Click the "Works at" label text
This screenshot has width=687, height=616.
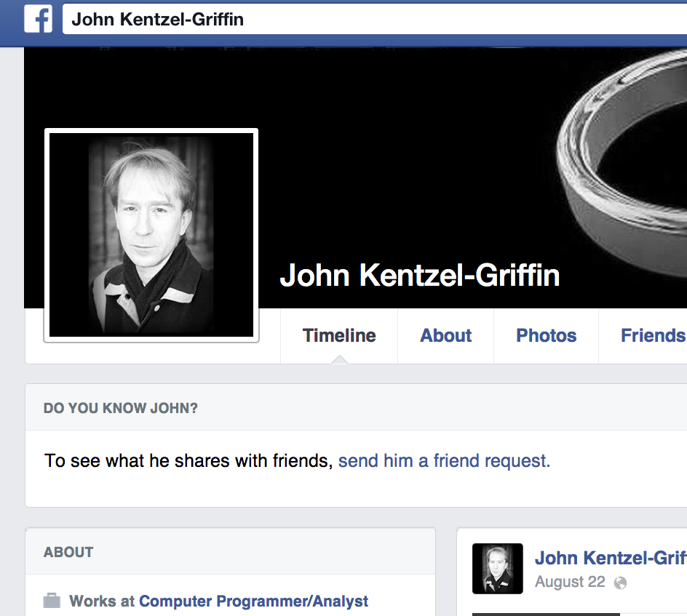[102, 601]
